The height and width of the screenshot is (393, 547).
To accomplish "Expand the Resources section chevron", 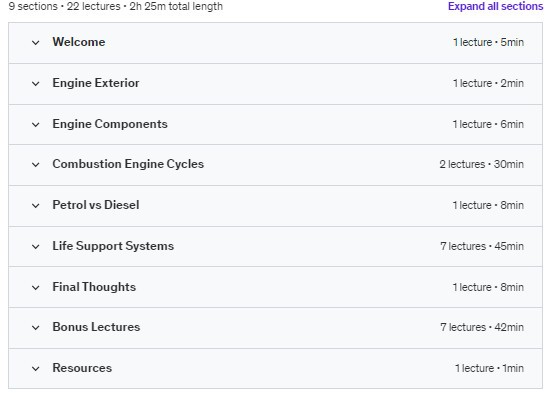I will click(x=36, y=369).
